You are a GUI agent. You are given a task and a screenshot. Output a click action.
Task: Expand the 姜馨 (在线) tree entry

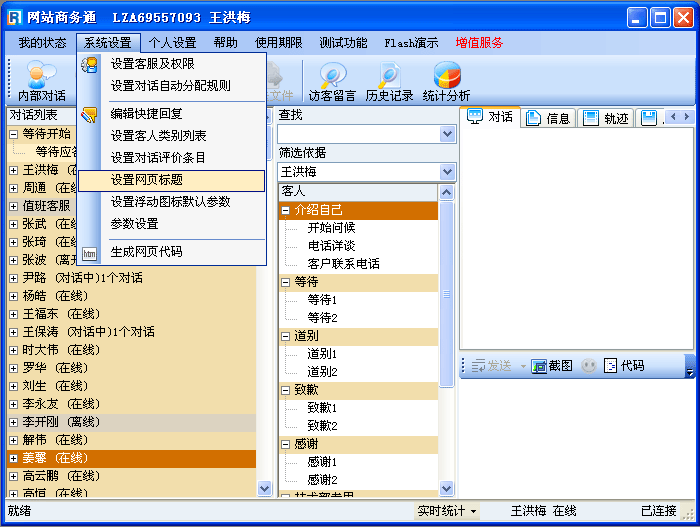(x=13, y=458)
